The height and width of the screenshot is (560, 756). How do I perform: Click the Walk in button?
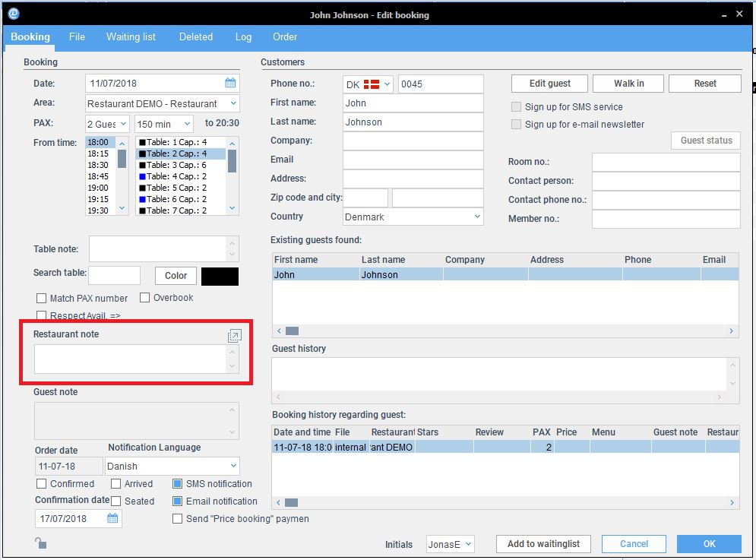click(x=628, y=84)
